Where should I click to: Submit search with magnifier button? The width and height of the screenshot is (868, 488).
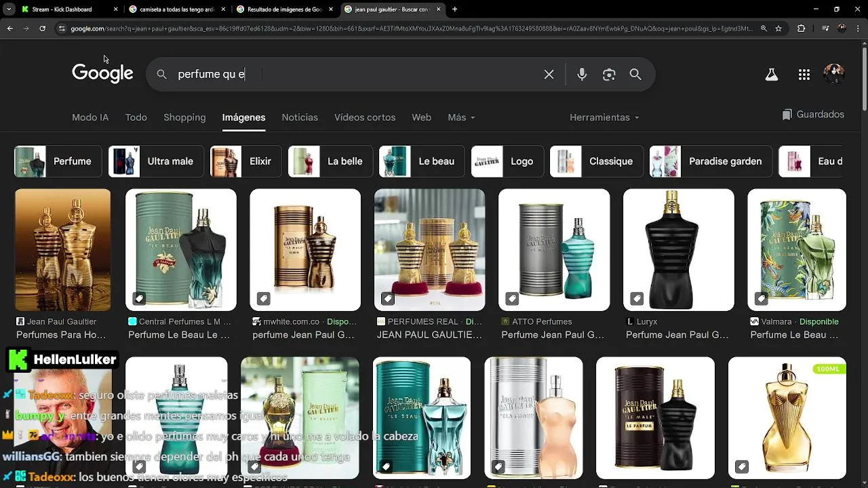[x=635, y=75]
